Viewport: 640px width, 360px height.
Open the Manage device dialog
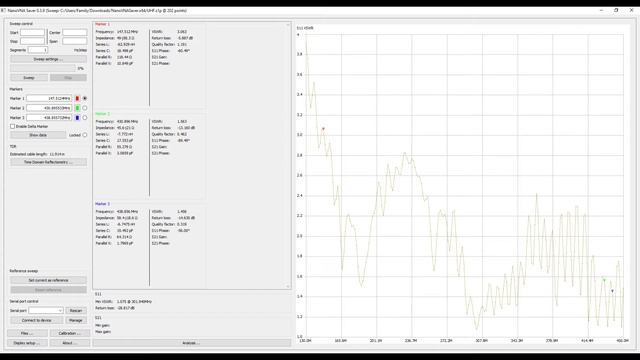76,320
